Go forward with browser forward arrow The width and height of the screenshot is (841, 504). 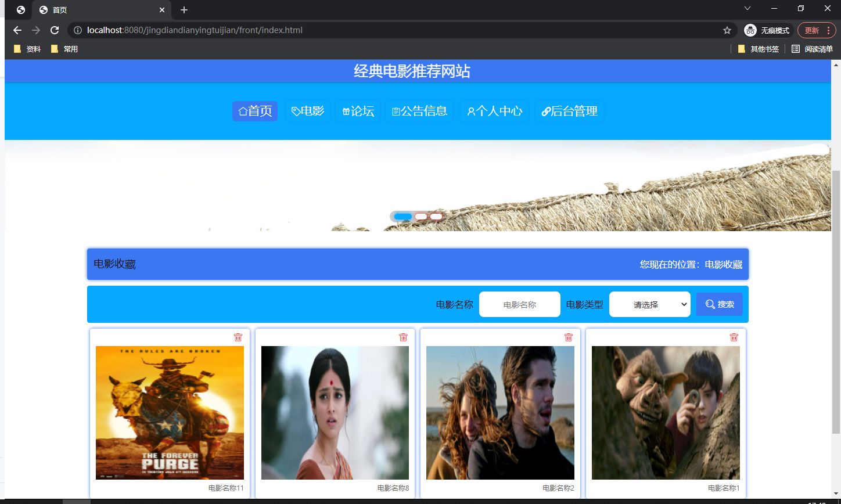36,30
